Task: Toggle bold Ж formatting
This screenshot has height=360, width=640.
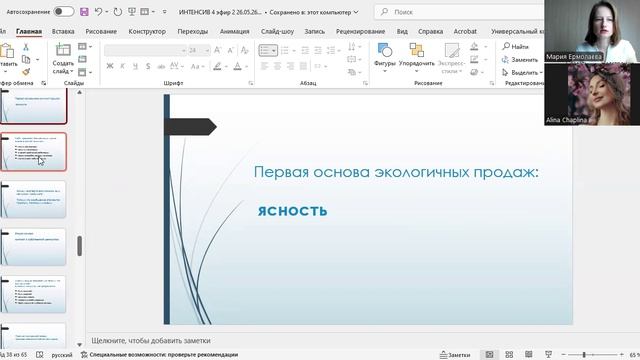Action: (109, 66)
